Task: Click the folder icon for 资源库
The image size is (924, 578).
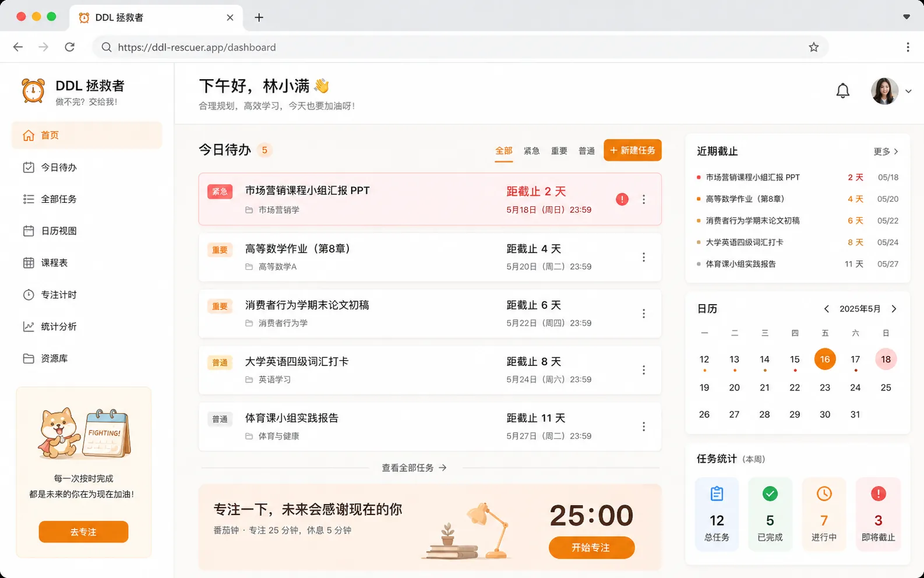Action: (x=28, y=358)
